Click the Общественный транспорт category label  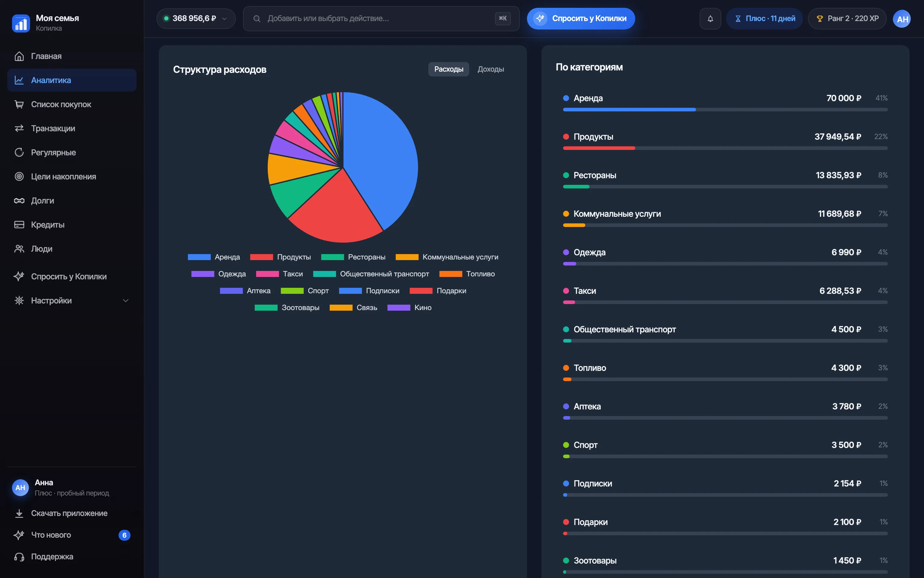pyautogui.click(x=625, y=330)
